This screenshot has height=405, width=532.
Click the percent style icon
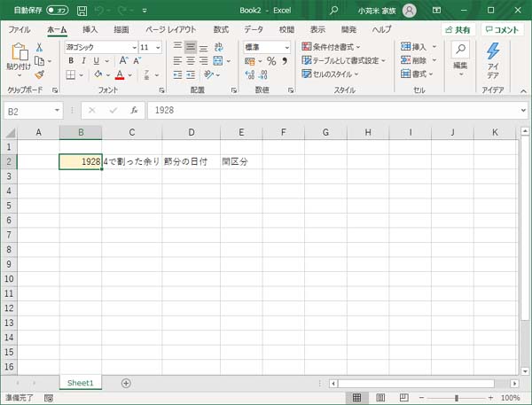pos(271,61)
